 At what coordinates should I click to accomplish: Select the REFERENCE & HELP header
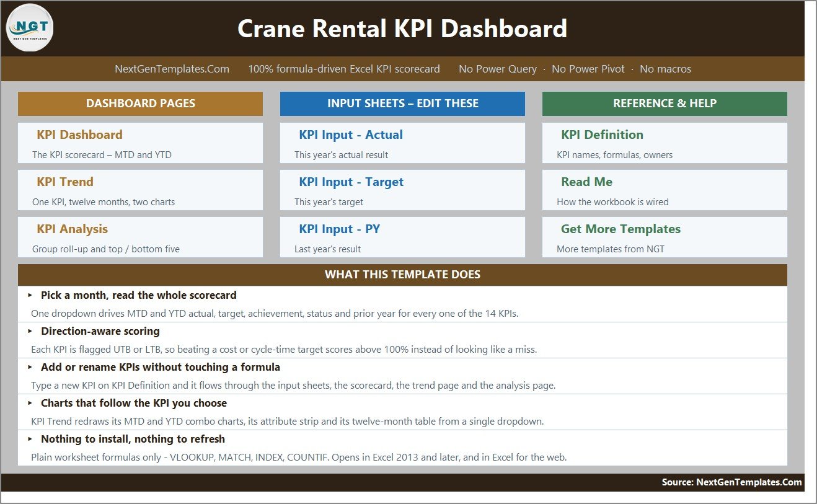pos(665,104)
